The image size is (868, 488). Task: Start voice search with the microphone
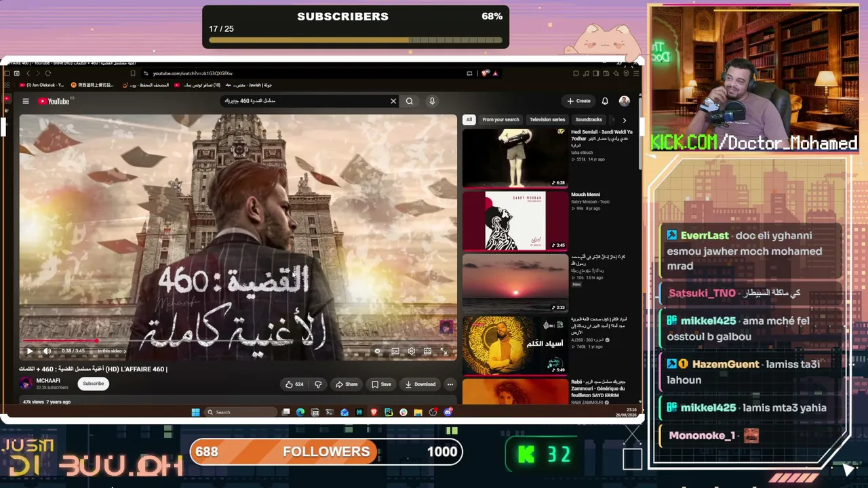[432, 101]
